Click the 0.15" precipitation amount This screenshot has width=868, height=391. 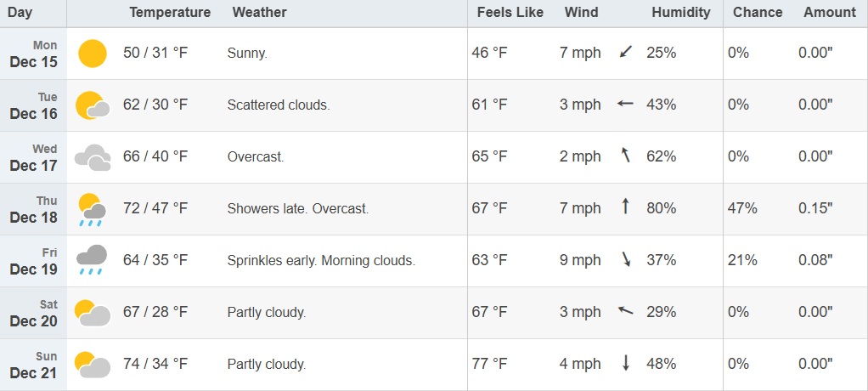(815, 208)
